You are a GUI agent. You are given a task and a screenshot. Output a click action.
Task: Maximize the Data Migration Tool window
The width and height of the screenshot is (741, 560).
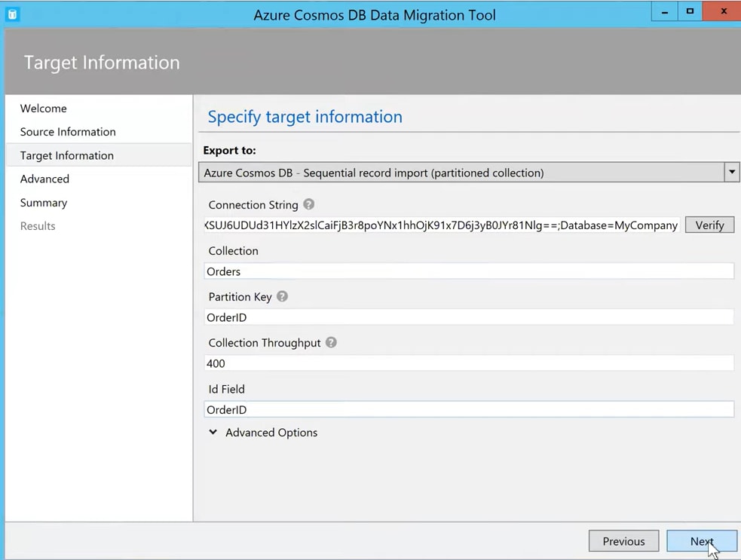[690, 11]
